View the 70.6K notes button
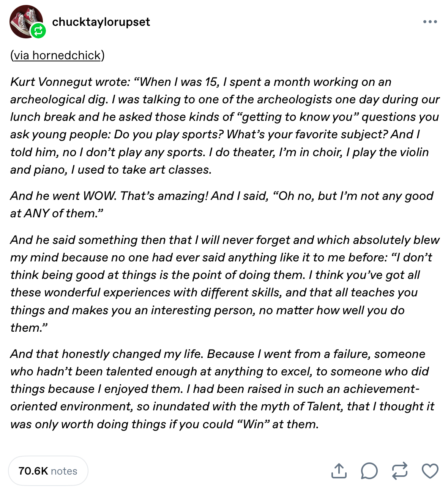 click(x=48, y=471)
